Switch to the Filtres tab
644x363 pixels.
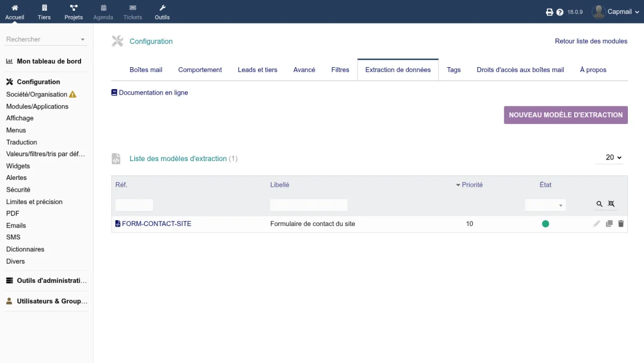tap(340, 70)
